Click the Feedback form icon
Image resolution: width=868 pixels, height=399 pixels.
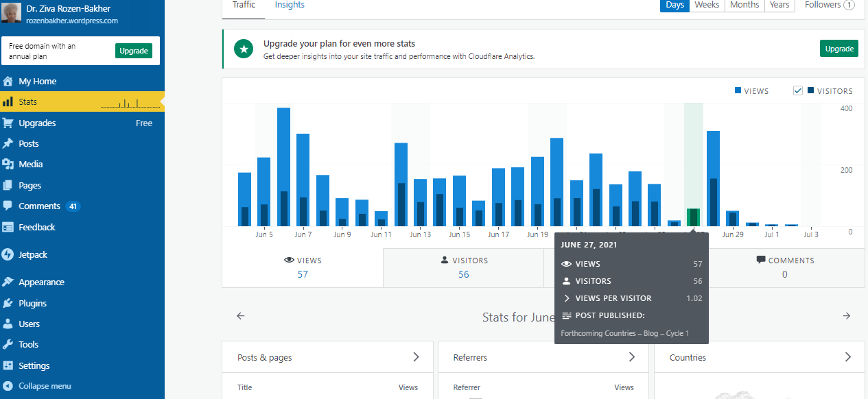point(8,227)
